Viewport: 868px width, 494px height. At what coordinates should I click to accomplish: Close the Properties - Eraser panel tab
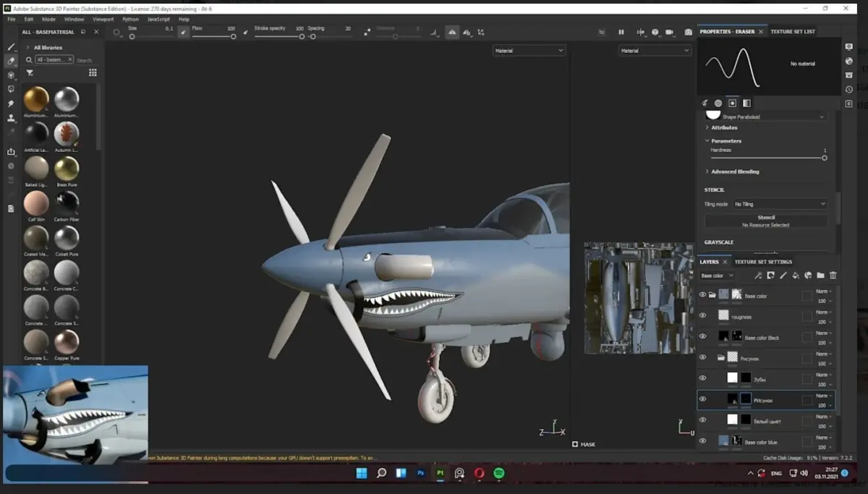[761, 32]
